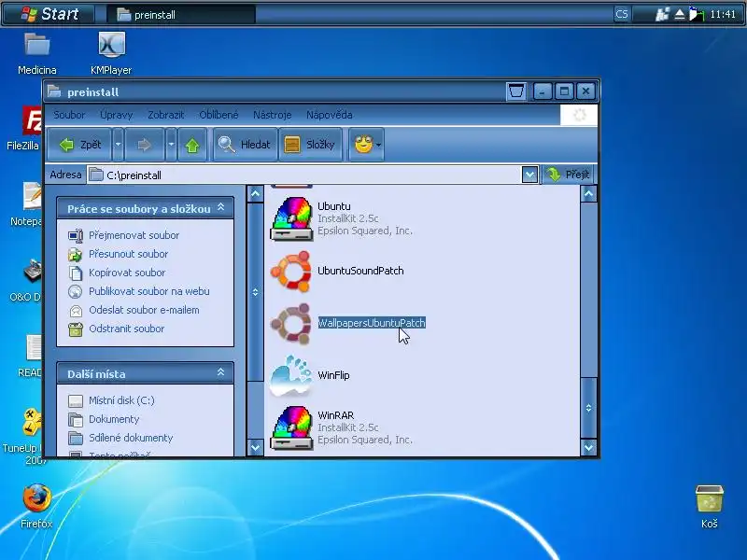The width and height of the screenshot is (747, 560).
Task: Click the green Zpět back arrow button
Action: pos(79,145)
